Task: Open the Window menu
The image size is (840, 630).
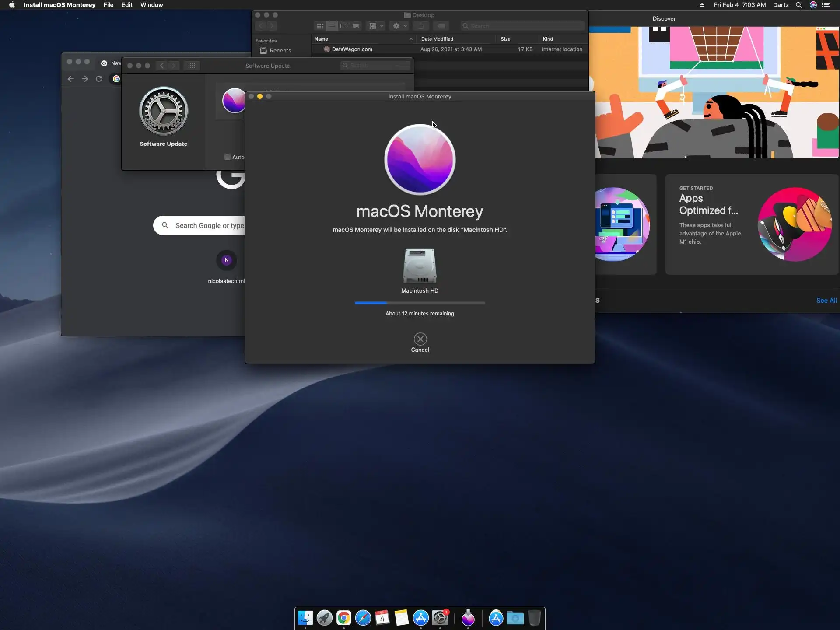Action: (x=151, y=5)
